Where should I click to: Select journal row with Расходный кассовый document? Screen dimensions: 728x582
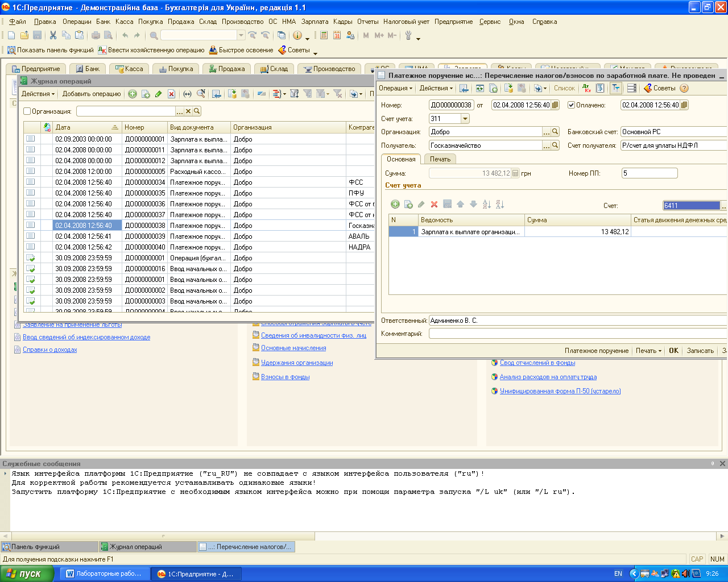[x=198, y=172]
